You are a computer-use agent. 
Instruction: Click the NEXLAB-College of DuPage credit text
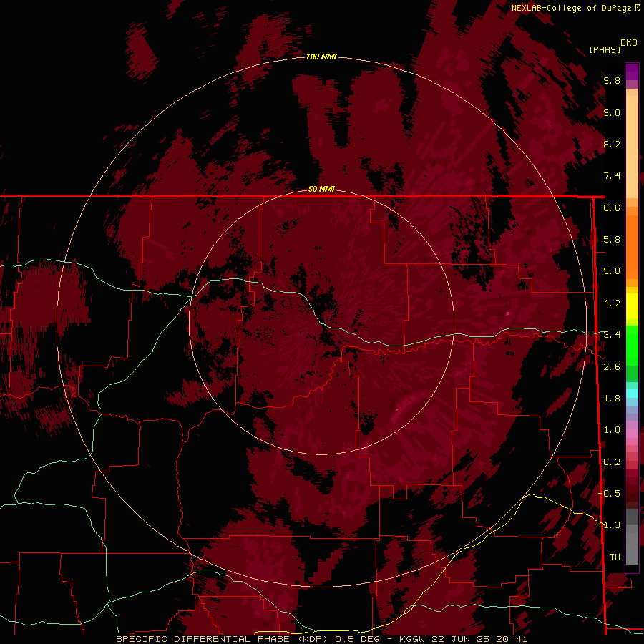click(571, 8)
